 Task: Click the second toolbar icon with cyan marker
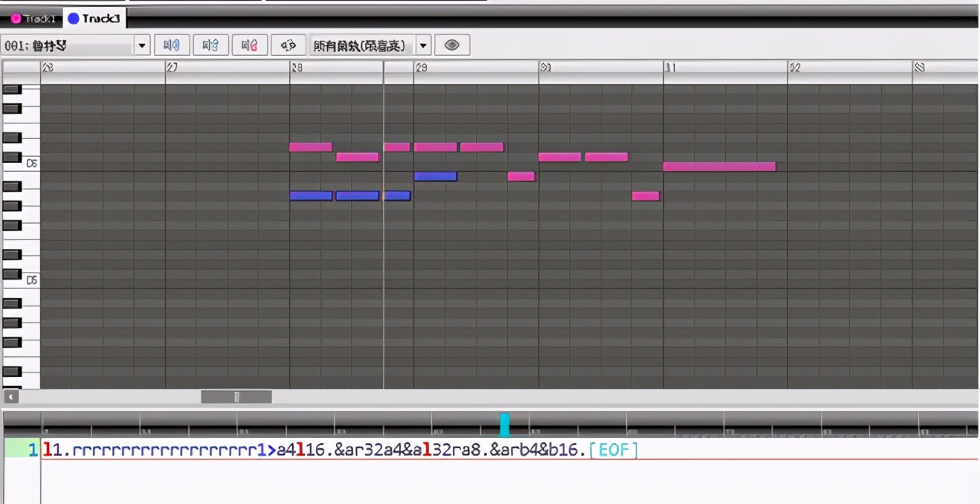[x=210, y=45]
